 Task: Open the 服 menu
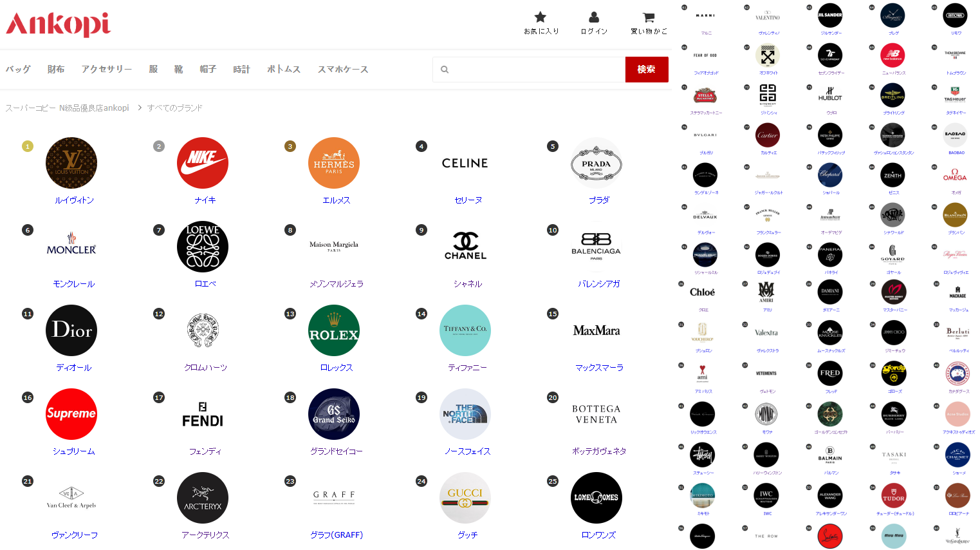(153, 70)
